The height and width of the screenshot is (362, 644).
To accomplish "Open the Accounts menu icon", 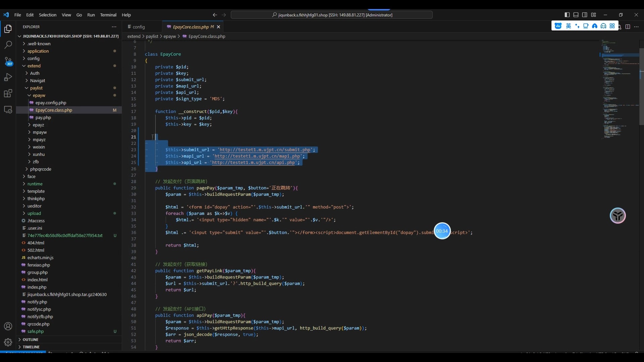I will [8, 326].
